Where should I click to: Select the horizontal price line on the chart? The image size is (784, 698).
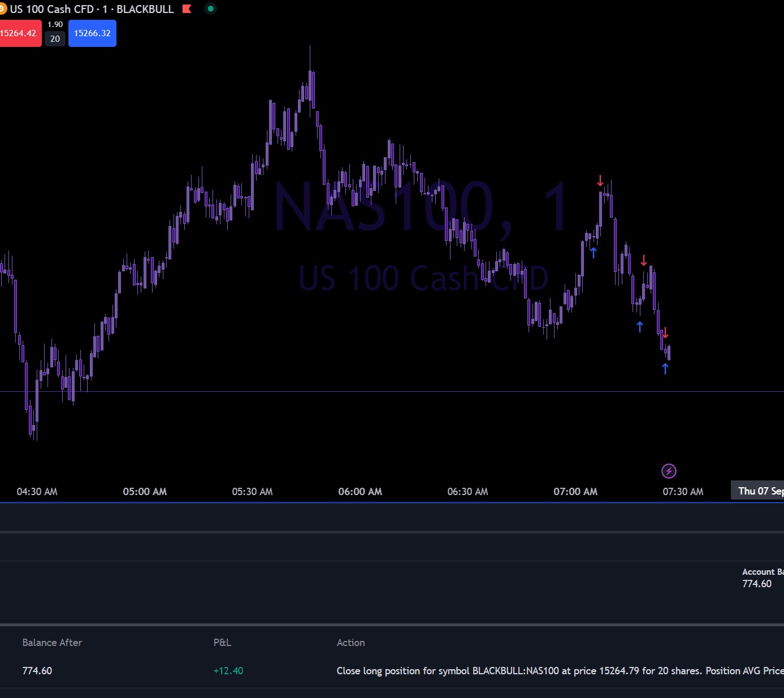(392, 391)
